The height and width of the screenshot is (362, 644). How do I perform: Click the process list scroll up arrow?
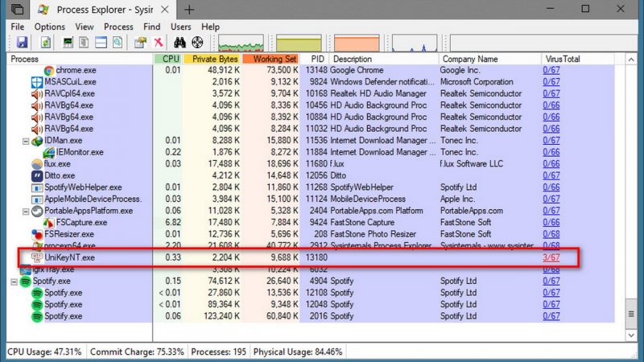(x=631, y=60)
